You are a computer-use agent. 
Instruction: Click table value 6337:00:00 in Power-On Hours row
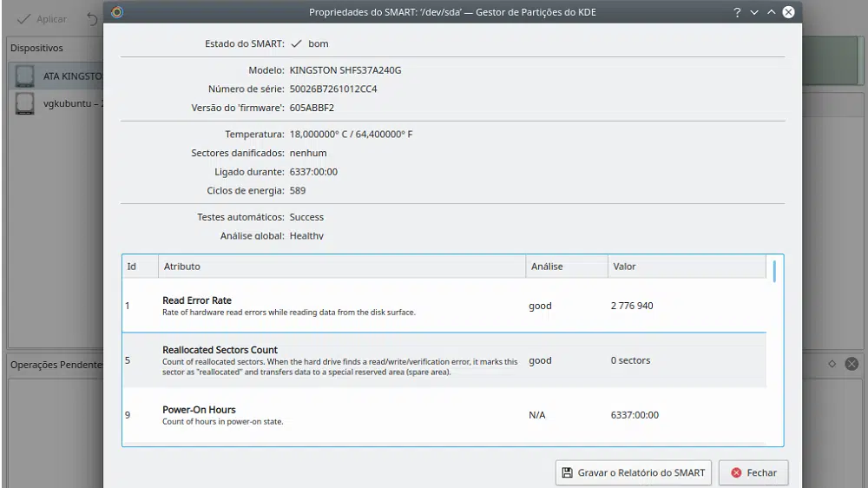pyautogui.click(x=635, y=415)
